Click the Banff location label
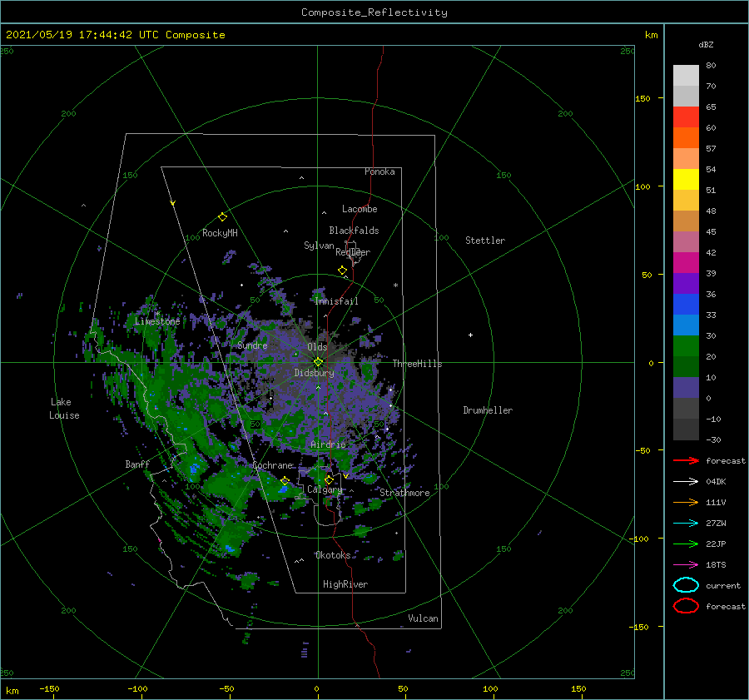The image size is (749, 700). coord(137,464)
